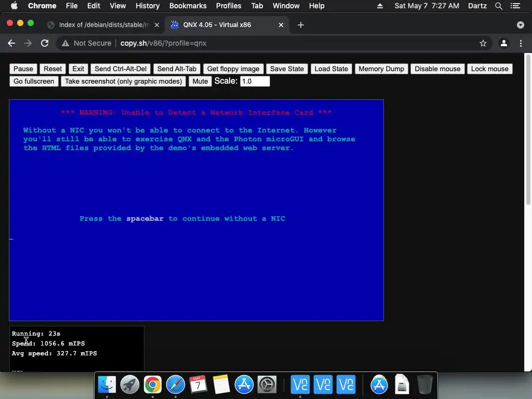Screen dimensions: 532x399
Task: Click Send Alt-Tab
Action: click(x=177, y=69)
